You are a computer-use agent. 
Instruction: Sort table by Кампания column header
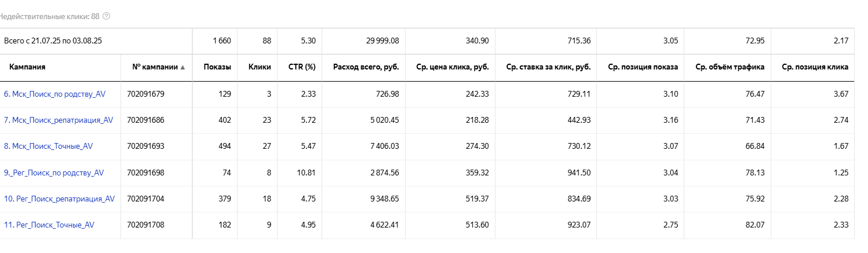click(x=27, y=67)
